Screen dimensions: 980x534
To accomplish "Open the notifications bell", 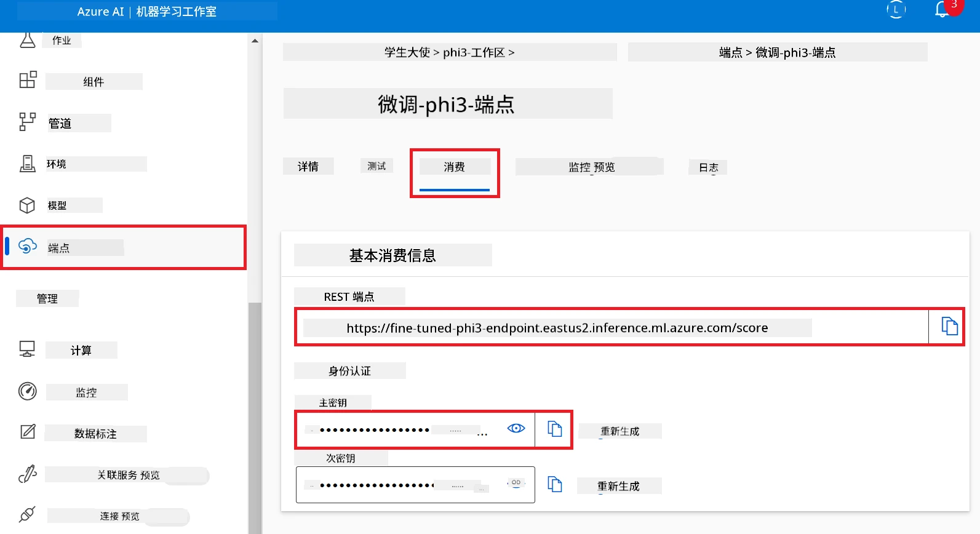I will [942, 10].
